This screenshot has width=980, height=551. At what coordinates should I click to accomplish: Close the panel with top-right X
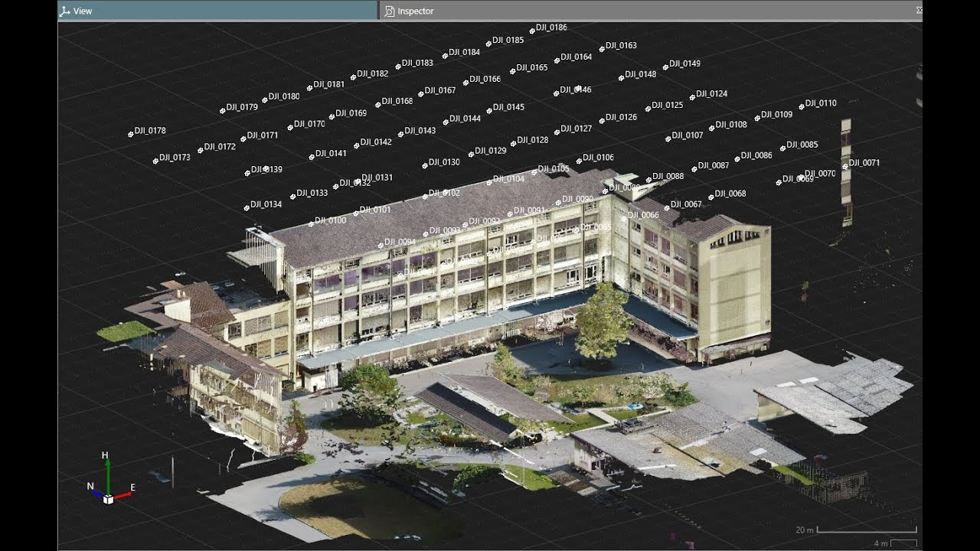pyautogui.click(x=919, y=10)
